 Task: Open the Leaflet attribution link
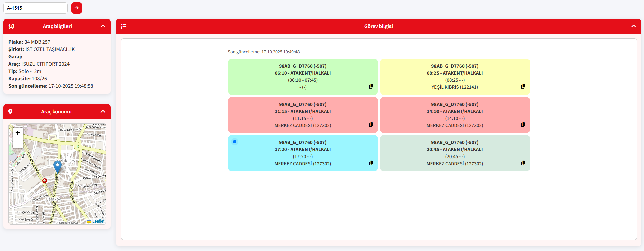[98, 221]
